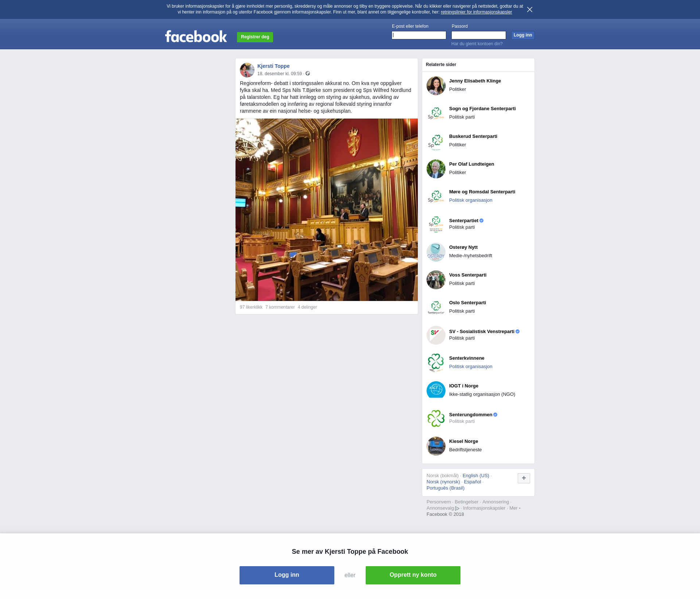Open Senterpartiet page logo

(x=436, y=224)
